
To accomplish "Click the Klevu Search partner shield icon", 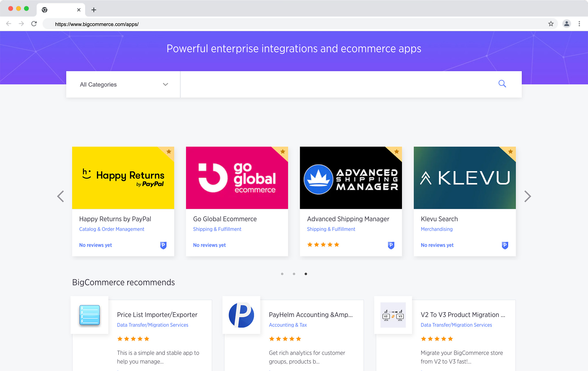I will (x=505, y=245).
